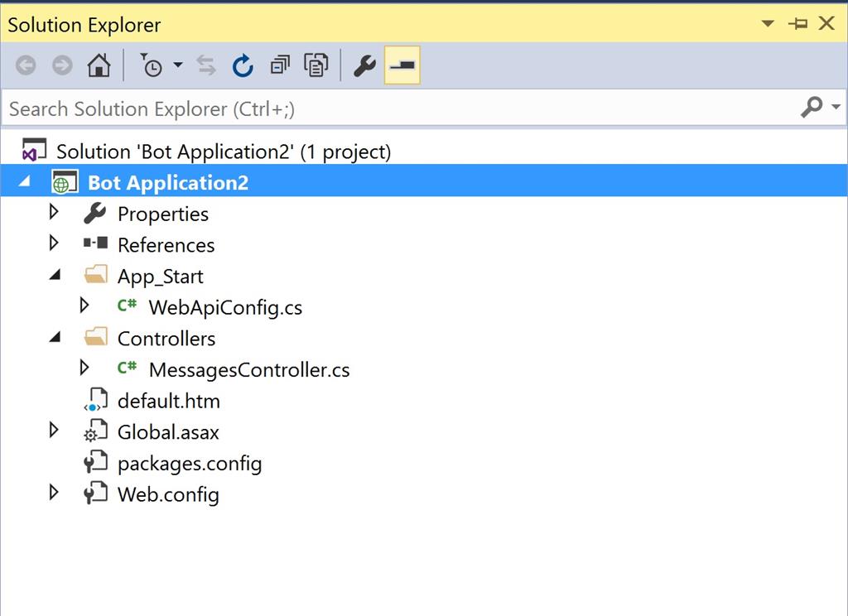
Task: Collapse the Controllers folder
Action: (x=55, y=338)
